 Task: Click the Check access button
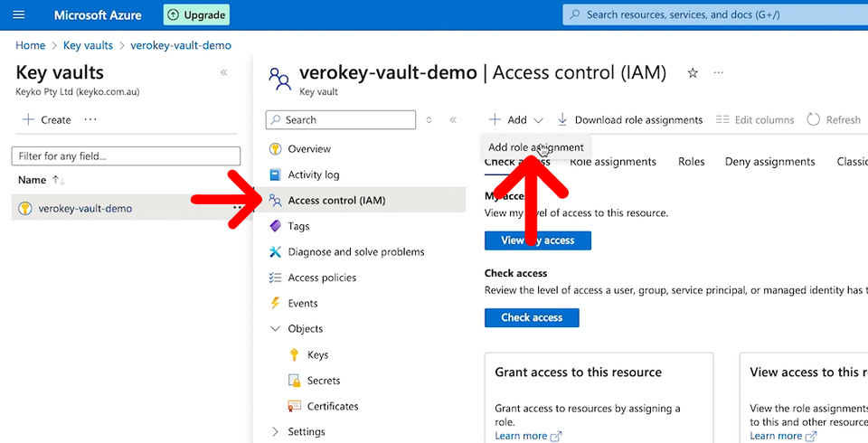click(x=532, y=317)
